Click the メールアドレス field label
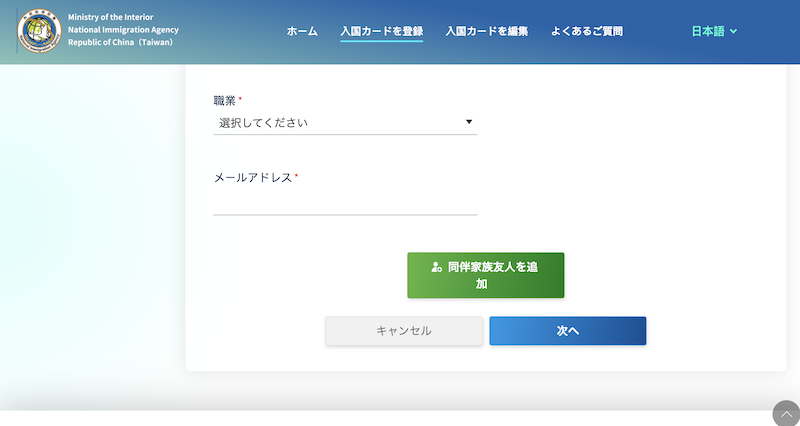The height and width of the screenshot is (426, 800). 253,177
